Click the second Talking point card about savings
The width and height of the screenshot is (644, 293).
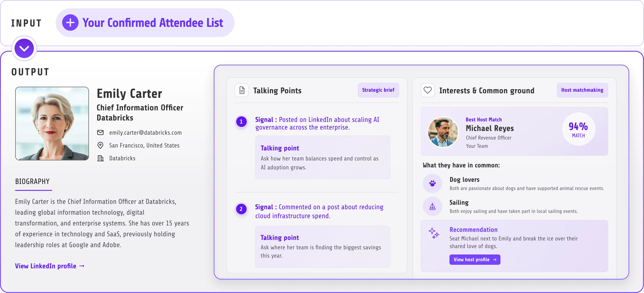(x=323, y=247)
